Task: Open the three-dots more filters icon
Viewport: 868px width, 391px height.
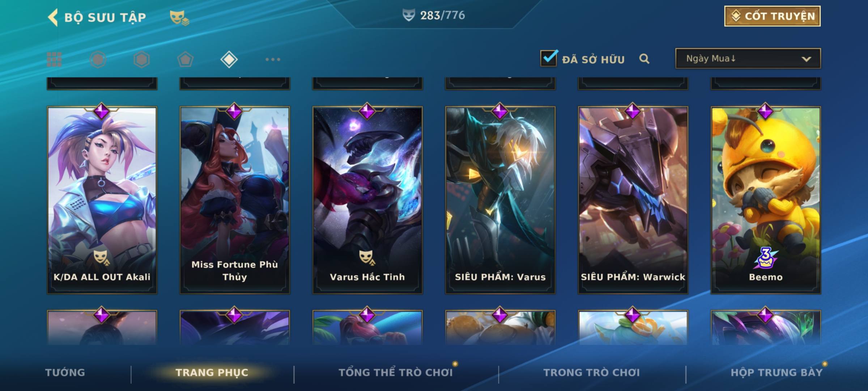Action: (x=273, y=59)
